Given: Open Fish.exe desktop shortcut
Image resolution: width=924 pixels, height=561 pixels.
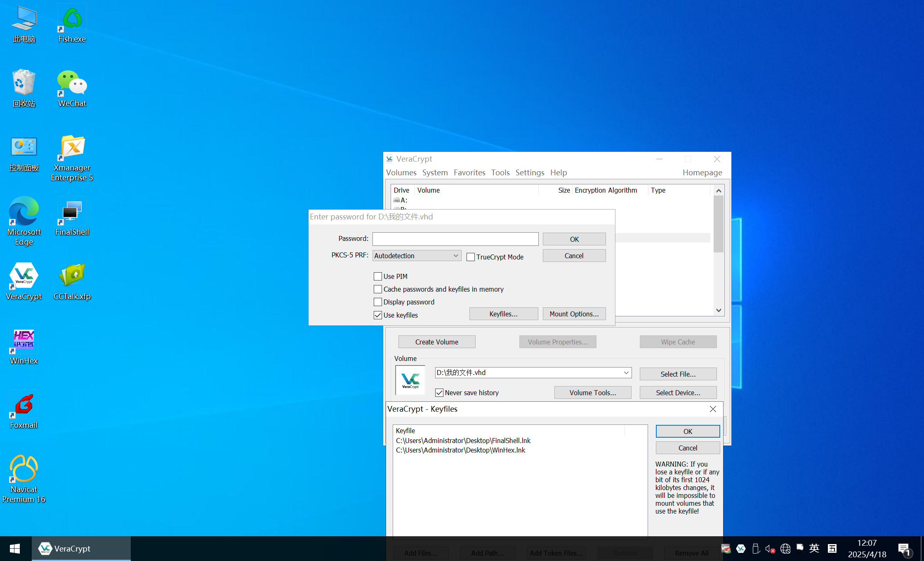Looking at the screenshot, I should point(72,24).
